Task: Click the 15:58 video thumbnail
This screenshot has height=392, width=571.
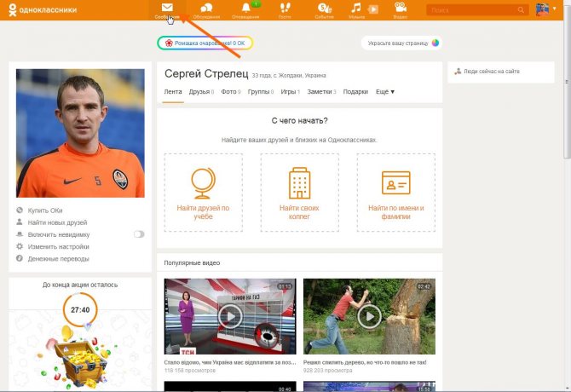Action: click(x=369, y=387)
